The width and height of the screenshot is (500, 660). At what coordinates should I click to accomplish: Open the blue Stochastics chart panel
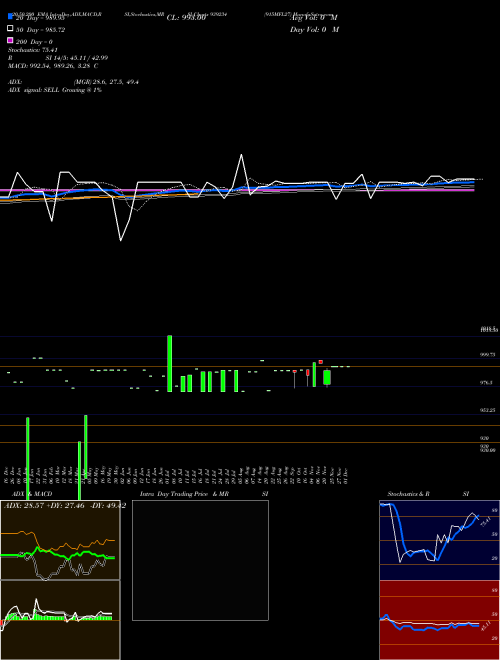(x=439, y=540)
